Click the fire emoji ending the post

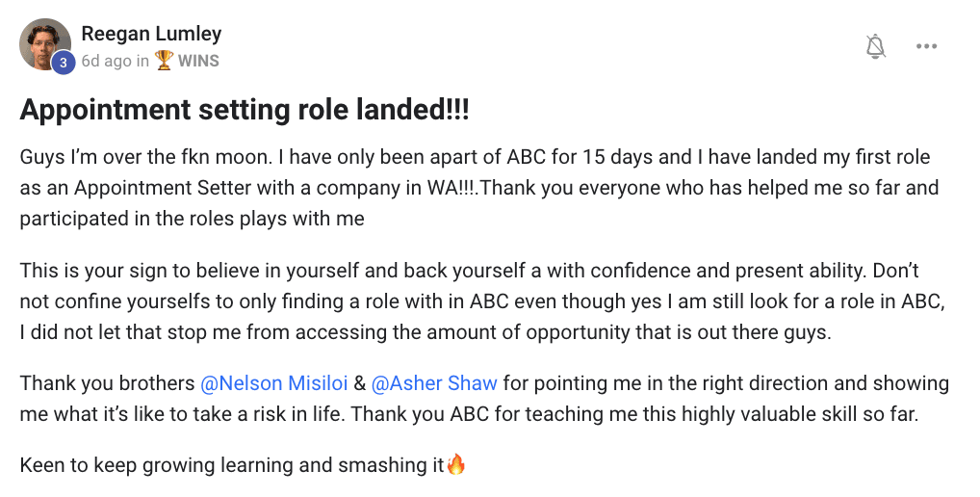[x=456, y=464]
